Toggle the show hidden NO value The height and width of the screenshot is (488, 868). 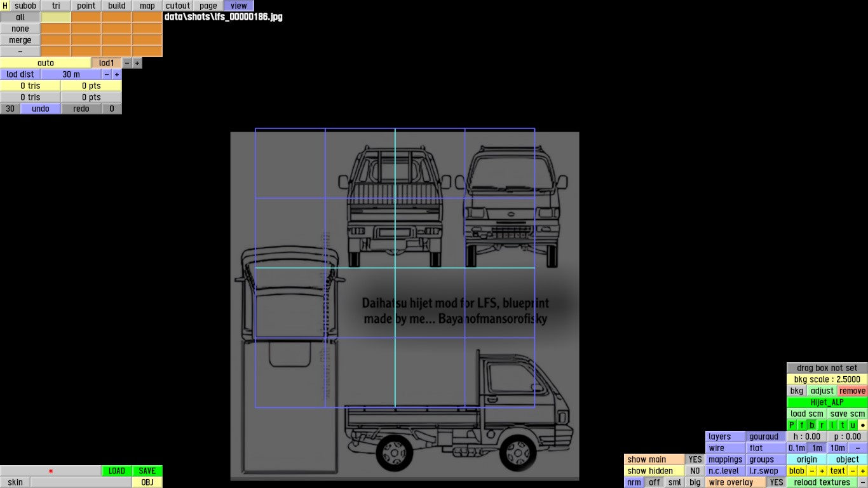pos(695,471)
